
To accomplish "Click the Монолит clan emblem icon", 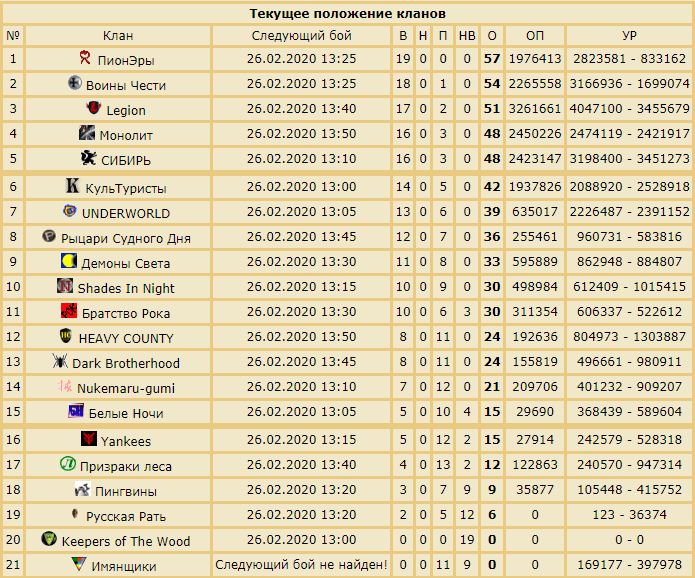I will 87,132.
